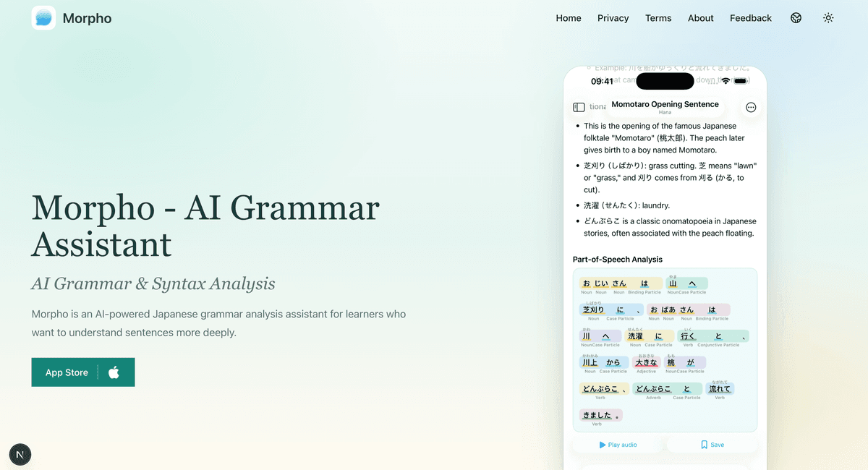The height and width of the screenshot is (470, 868).
Task: Tap the sidebar panel icon in phone mockup
Action: [579, 107]
